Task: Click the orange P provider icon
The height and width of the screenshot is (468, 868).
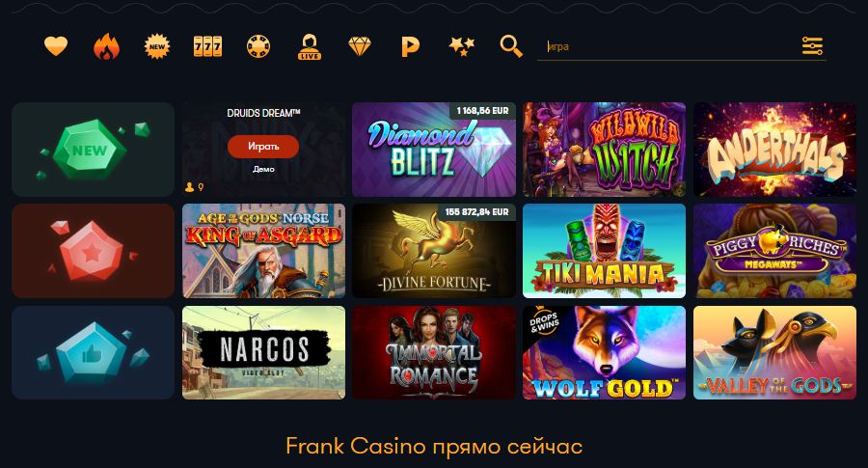Action: [410, 47]
